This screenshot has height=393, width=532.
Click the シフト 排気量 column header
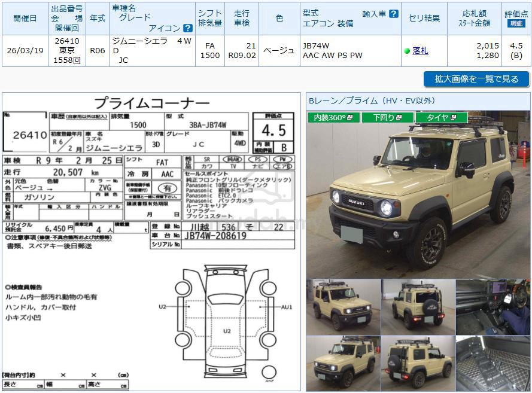click(x=210, y=19)
